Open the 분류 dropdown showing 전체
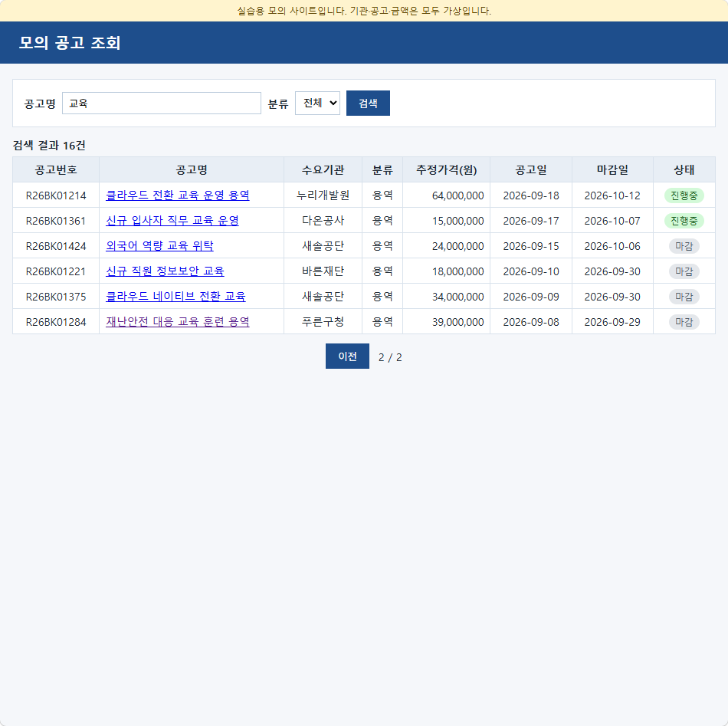The width and height of the screenshot is (728, 726). coord(317,103)
